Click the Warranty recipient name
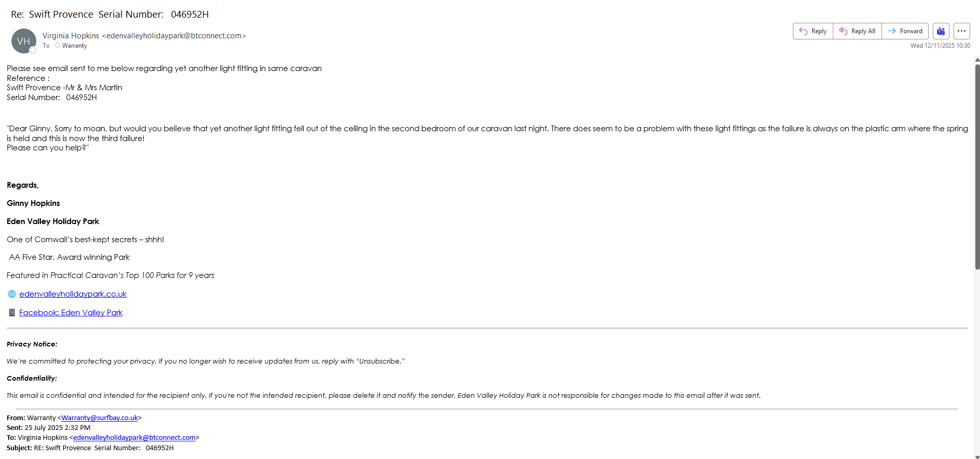980x459 pixels. 75,46
